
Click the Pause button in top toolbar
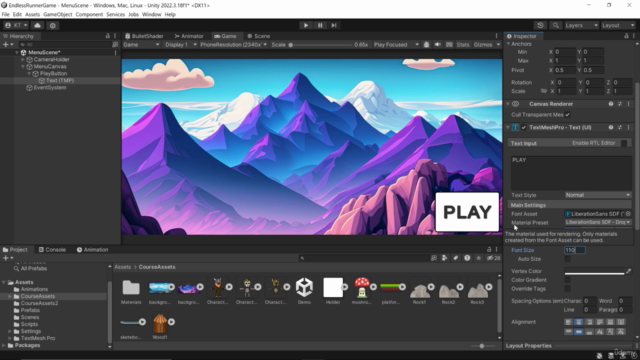pos(320,25)
